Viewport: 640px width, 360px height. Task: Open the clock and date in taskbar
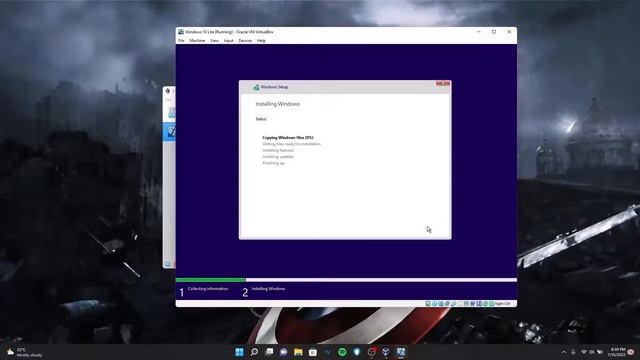tap(617, 352)
